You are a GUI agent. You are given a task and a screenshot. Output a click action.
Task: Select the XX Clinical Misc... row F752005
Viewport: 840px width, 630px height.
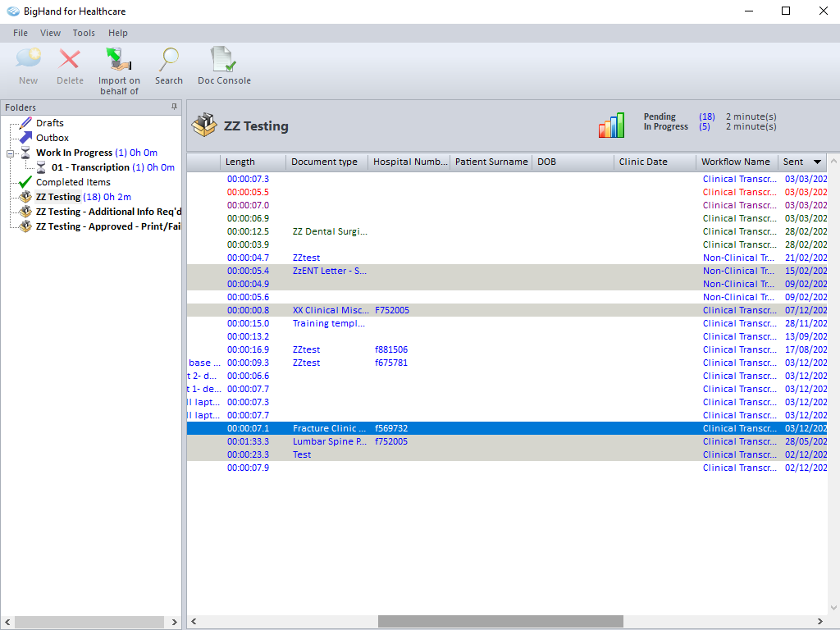tap(507, 310)
